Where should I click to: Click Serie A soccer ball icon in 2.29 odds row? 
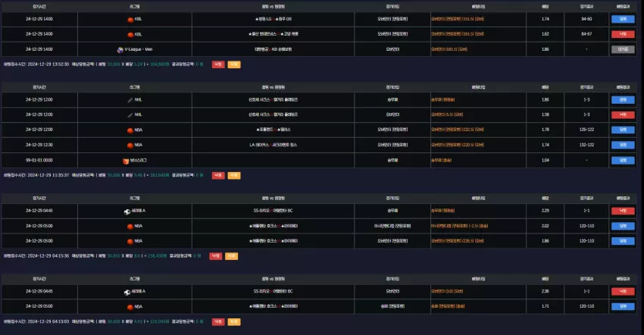click(x=127, y=211)
